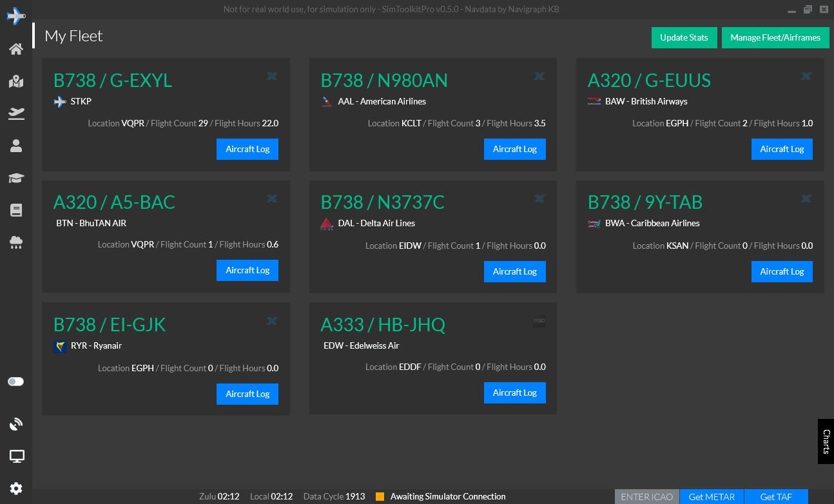
Task: Open Aircraft Log for HB-JHQ
Action: click(515, 393)
